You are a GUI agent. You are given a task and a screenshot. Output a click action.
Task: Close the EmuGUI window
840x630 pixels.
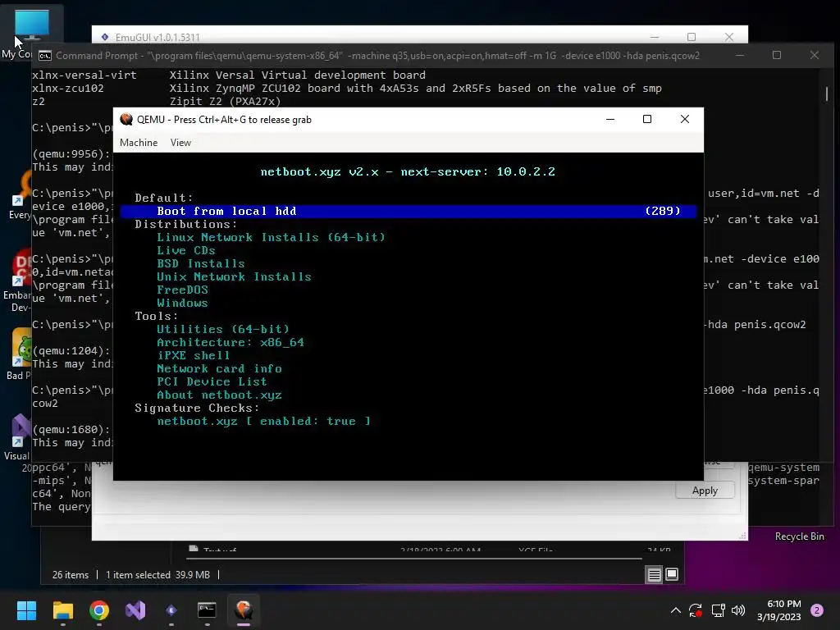point(729,37)
